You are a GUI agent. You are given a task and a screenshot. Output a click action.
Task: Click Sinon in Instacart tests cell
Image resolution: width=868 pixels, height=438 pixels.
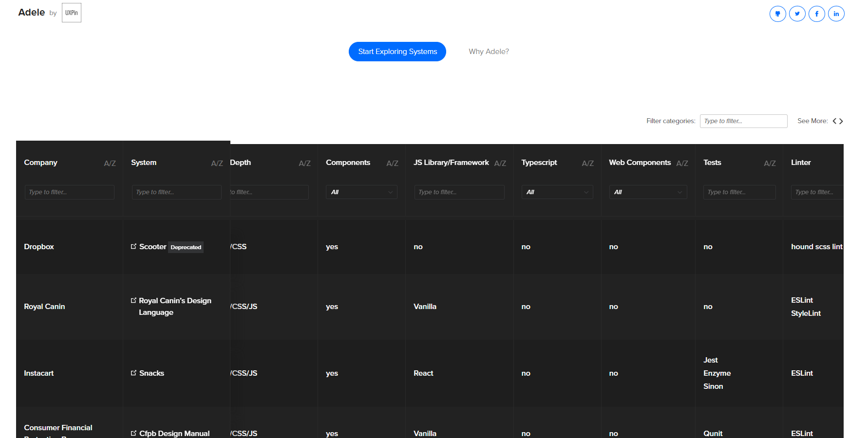(x=713, y=386)
